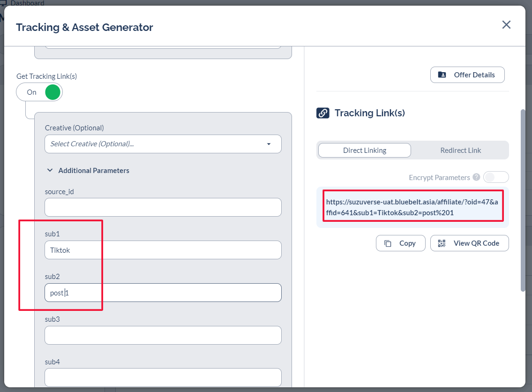532x392 pixels.
Task: Open the Offer Details button
Action: [x=467, y=75]
